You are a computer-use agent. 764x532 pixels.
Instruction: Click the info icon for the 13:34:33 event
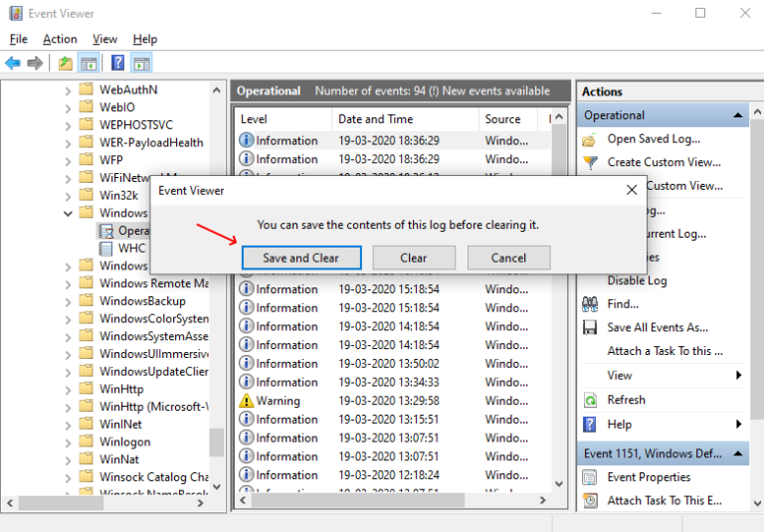click(x=247, y=382)
